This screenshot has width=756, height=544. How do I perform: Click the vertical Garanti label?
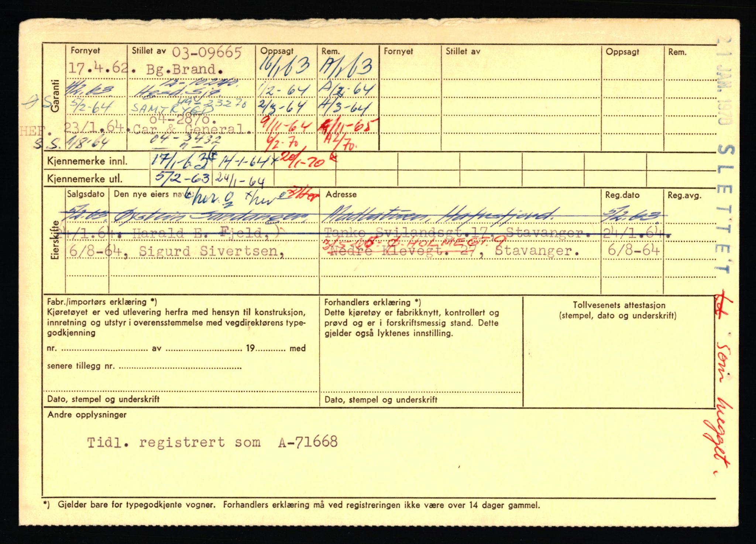(55, 96)
